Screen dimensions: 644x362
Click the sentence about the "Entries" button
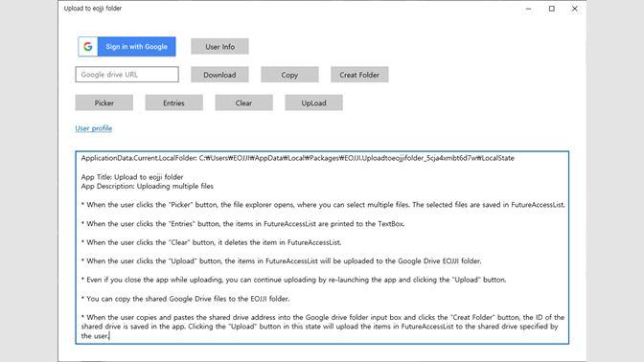click(242, 224)
